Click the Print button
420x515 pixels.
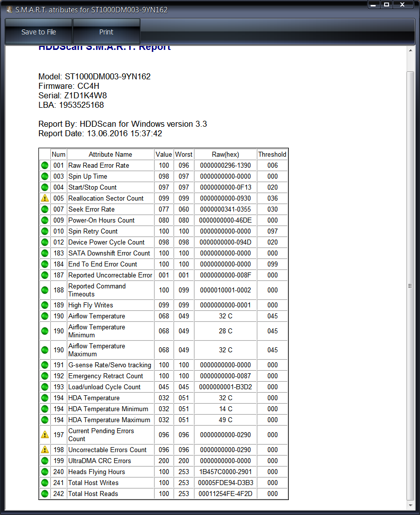coord(106,32)
